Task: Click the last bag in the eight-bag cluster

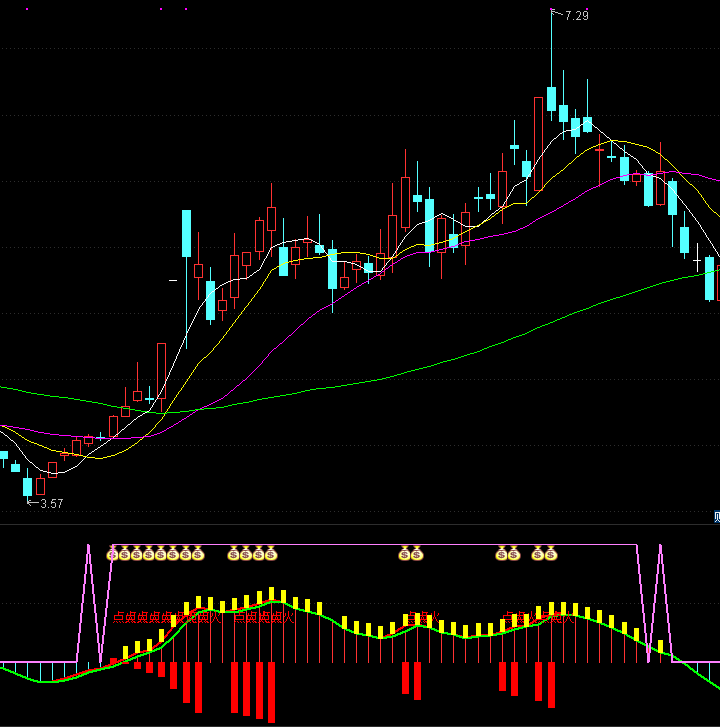Action: click(x=198, y=553)
